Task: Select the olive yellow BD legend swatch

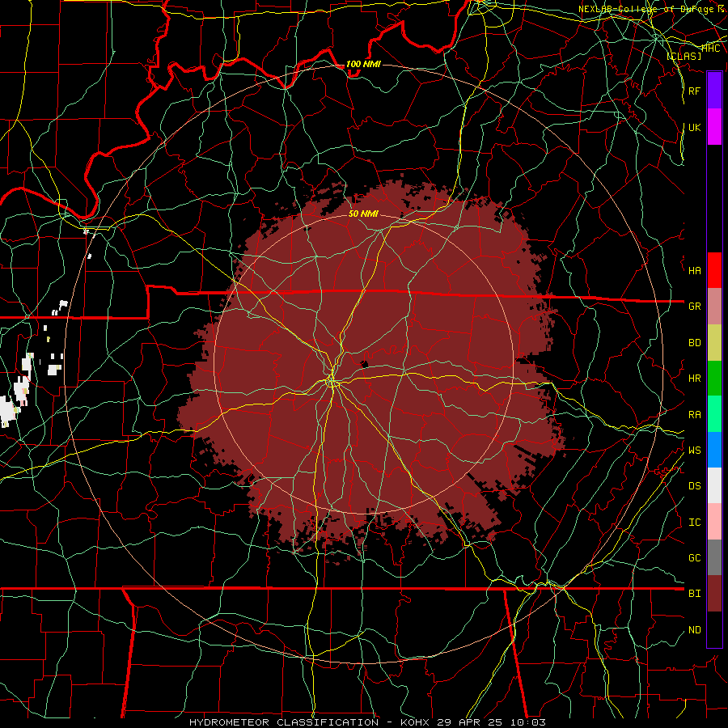Action: click(x=714, y=342)
